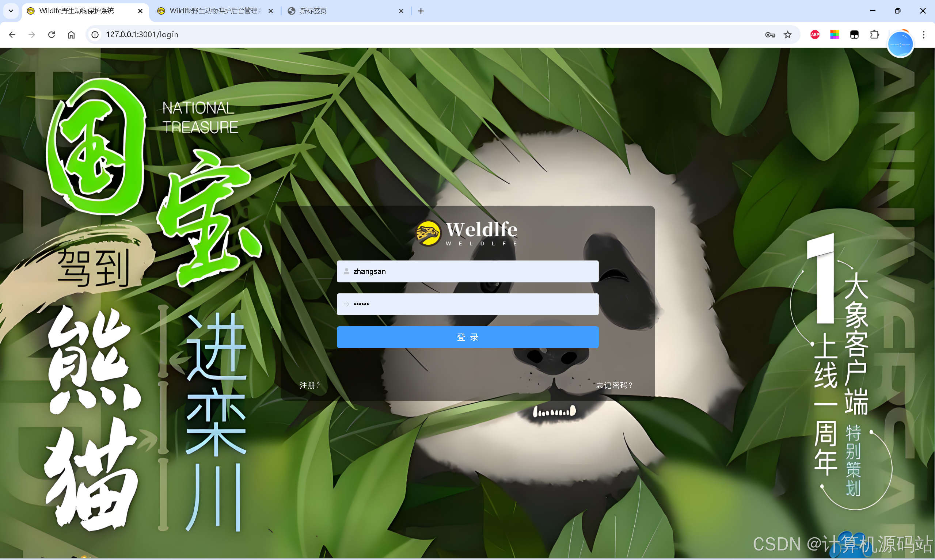
Task: Open the black mask extension icon
Action: click(x=854, y=35)
